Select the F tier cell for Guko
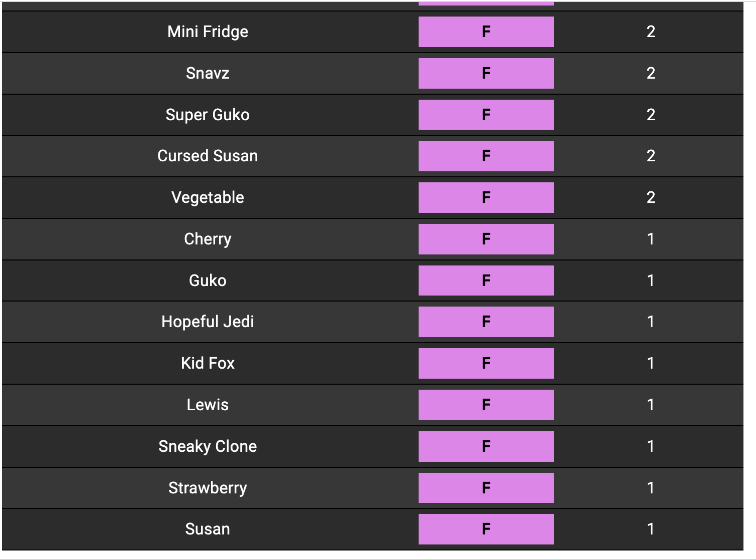This screenshot has width=756, height=559. pos(486,281)
